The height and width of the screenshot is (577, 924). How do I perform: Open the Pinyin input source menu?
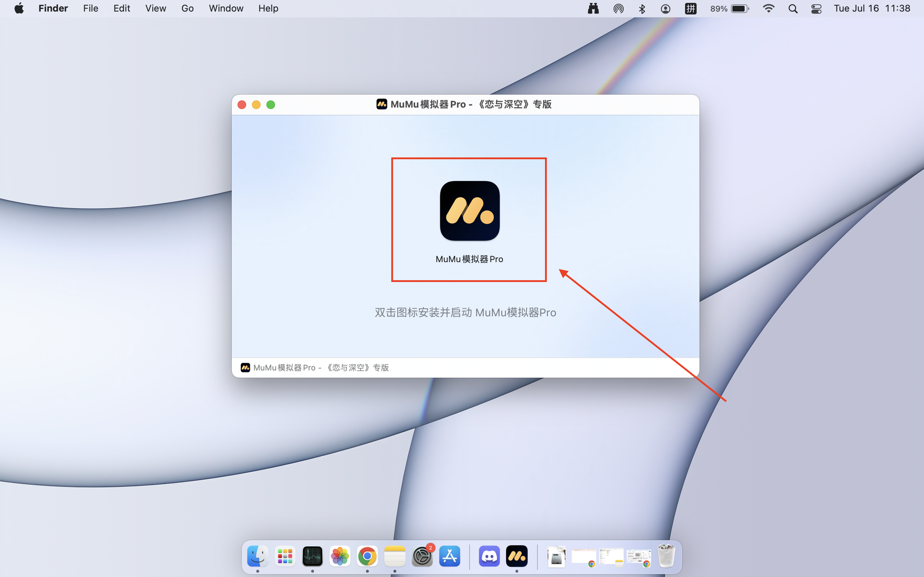tap(690, 8)
